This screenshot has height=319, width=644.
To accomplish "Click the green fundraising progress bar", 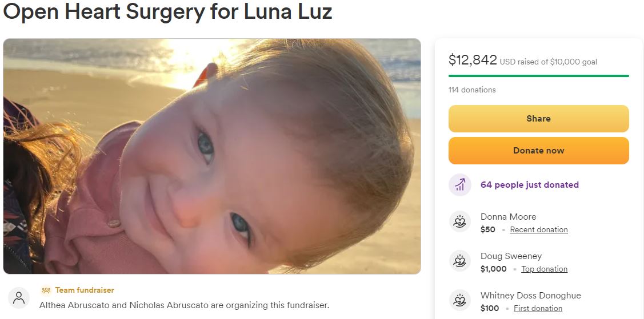I will point(538,76).
